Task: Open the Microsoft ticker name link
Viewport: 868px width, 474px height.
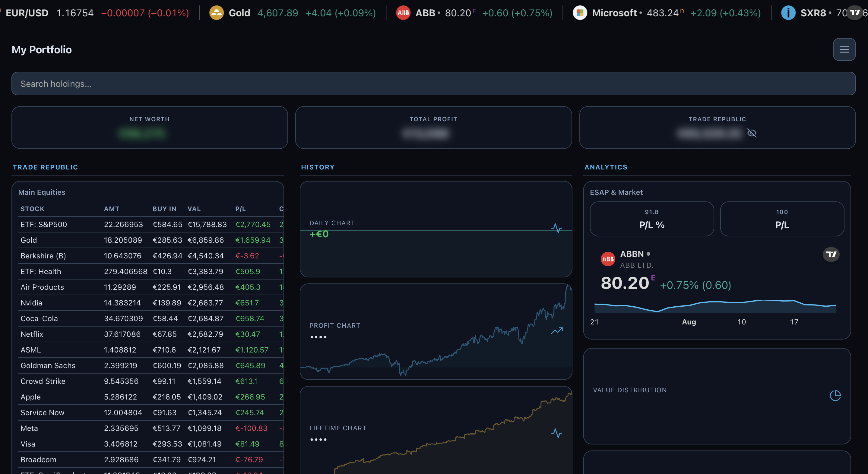Action: pos(614,13)
